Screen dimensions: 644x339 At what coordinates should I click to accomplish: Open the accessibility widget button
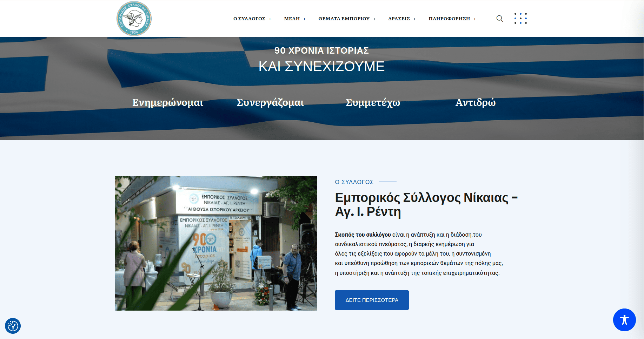(x=624, y=320)
